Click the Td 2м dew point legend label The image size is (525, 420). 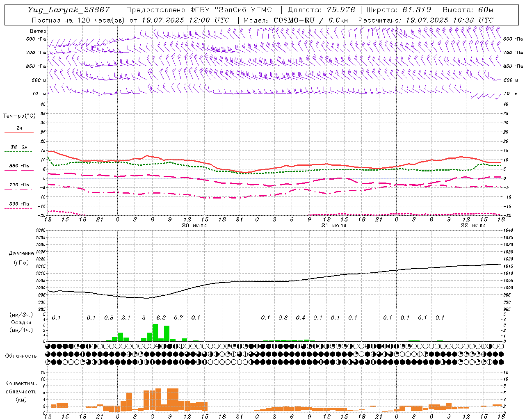(x=19, y=147)
